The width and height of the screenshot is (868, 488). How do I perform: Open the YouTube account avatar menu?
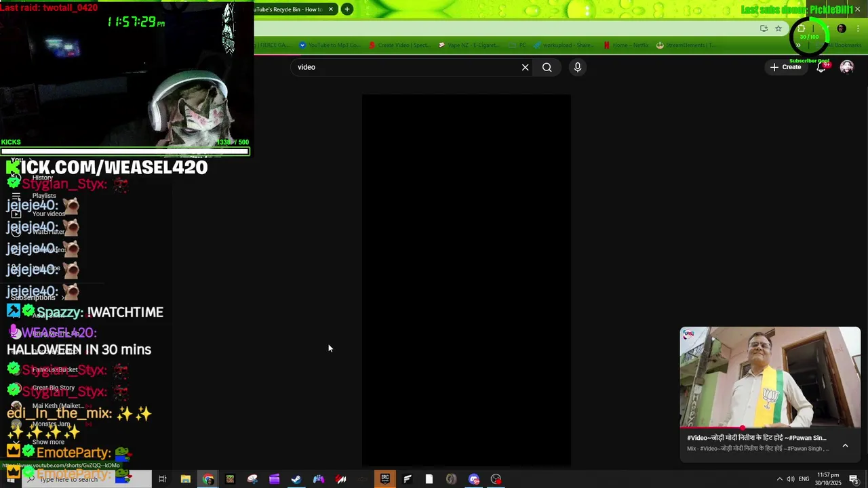click(847, 67)
